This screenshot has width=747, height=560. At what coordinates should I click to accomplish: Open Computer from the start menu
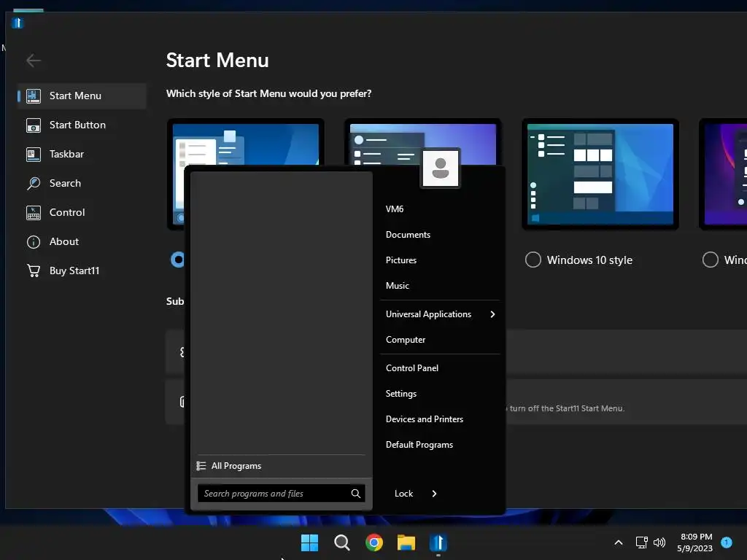tap(406, 340)
